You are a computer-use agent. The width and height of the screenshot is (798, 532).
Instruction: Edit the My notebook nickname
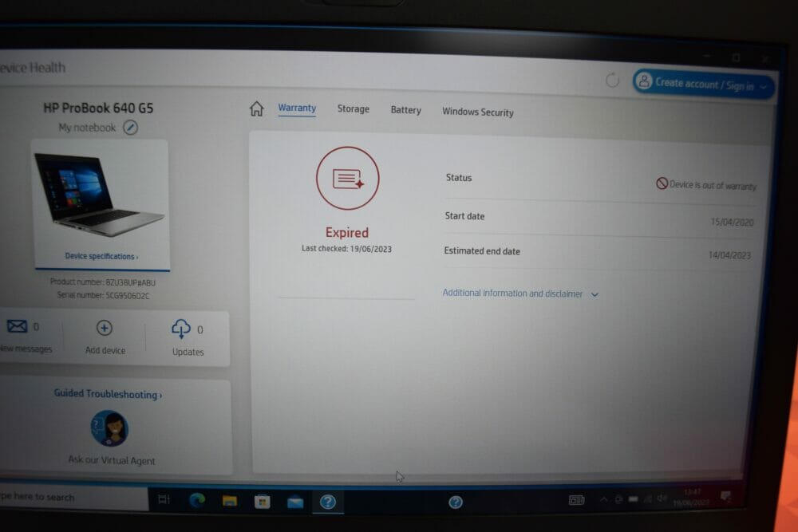tap(131, 127)
